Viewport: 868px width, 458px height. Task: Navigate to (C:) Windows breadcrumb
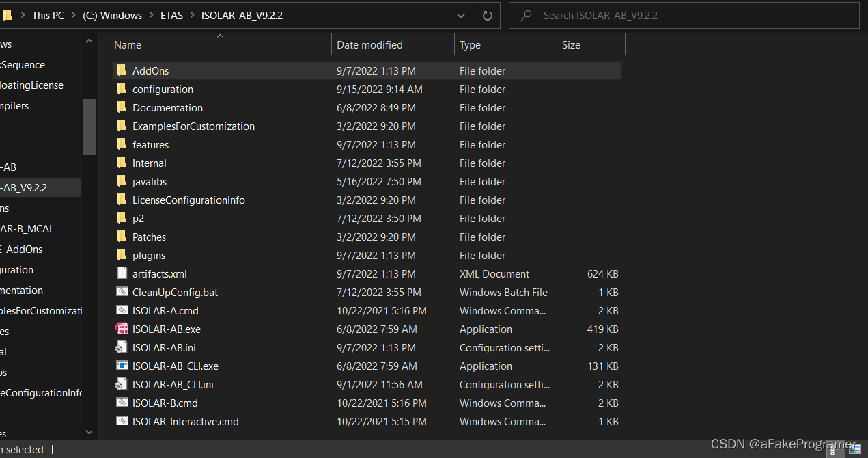[x=113, y=15]
